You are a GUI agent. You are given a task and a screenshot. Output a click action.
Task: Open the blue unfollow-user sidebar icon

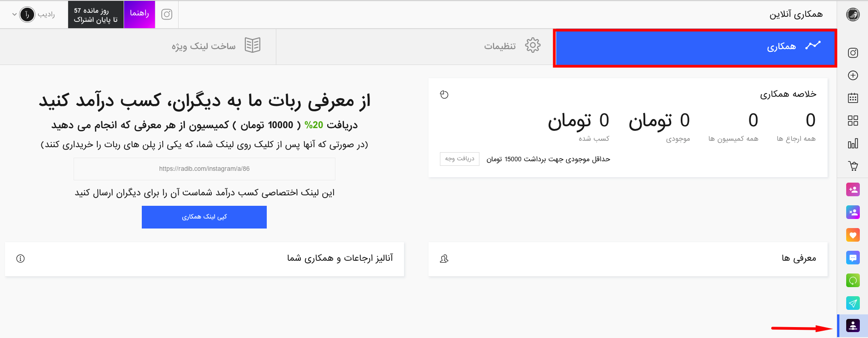click(x=853, y=212)
